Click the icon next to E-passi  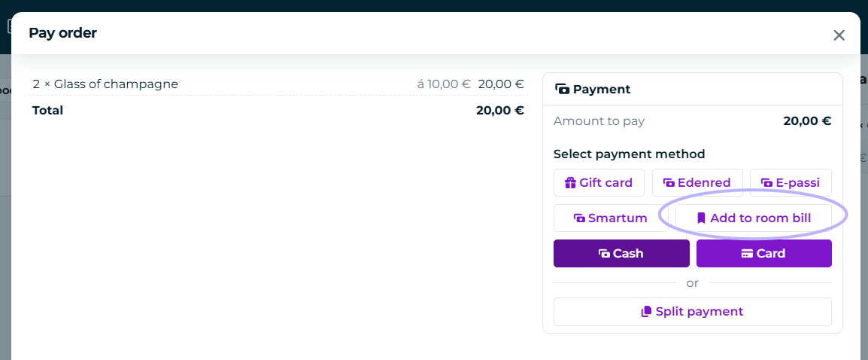click(x=766, y=182)
